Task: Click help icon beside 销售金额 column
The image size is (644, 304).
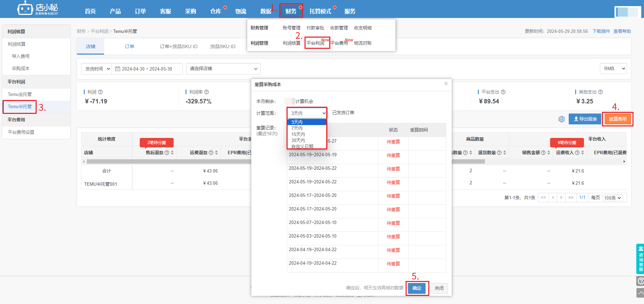Action: click(x=543, y=153)
